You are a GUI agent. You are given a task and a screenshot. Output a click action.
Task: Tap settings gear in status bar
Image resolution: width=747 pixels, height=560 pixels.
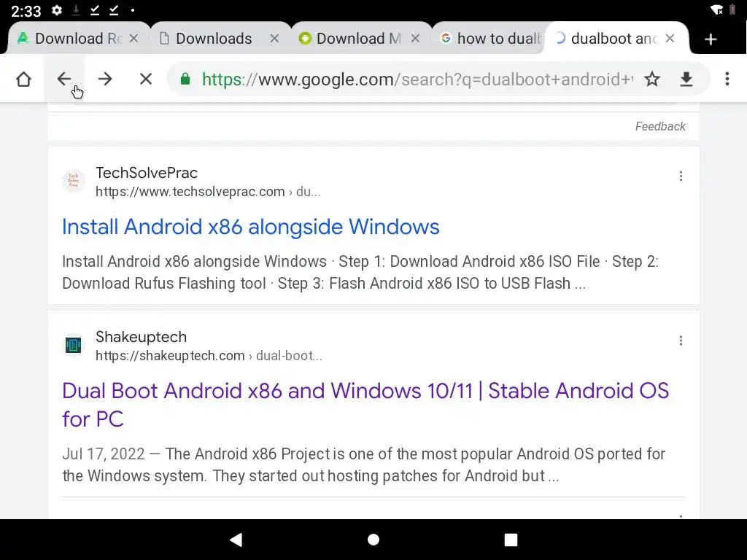(57, 10)
